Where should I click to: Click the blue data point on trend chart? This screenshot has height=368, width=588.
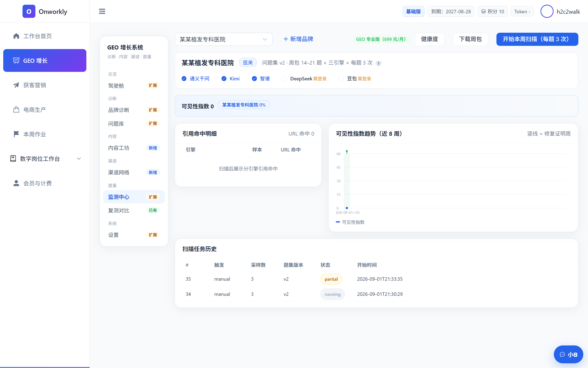coord(347,208)
